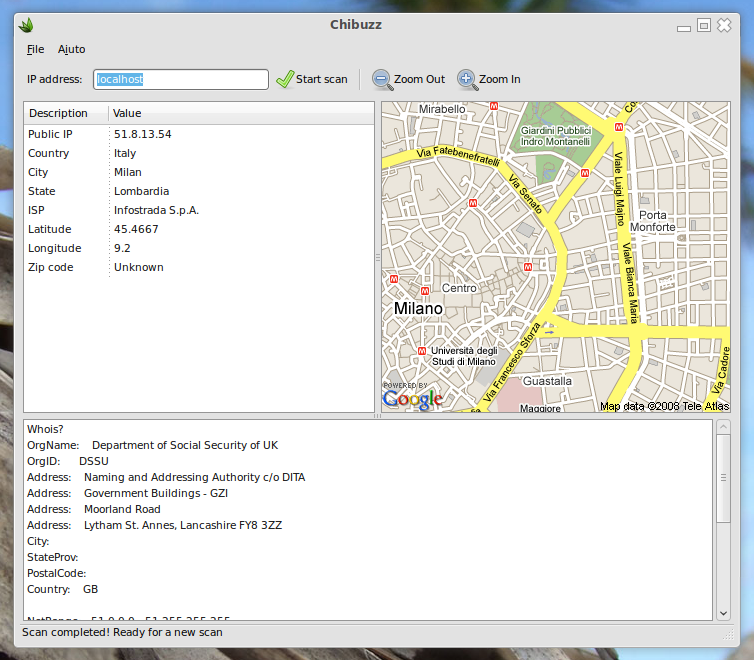Click the value Lombardia
The width and height of the screenshot is (754, 660).
pos(141,191)
